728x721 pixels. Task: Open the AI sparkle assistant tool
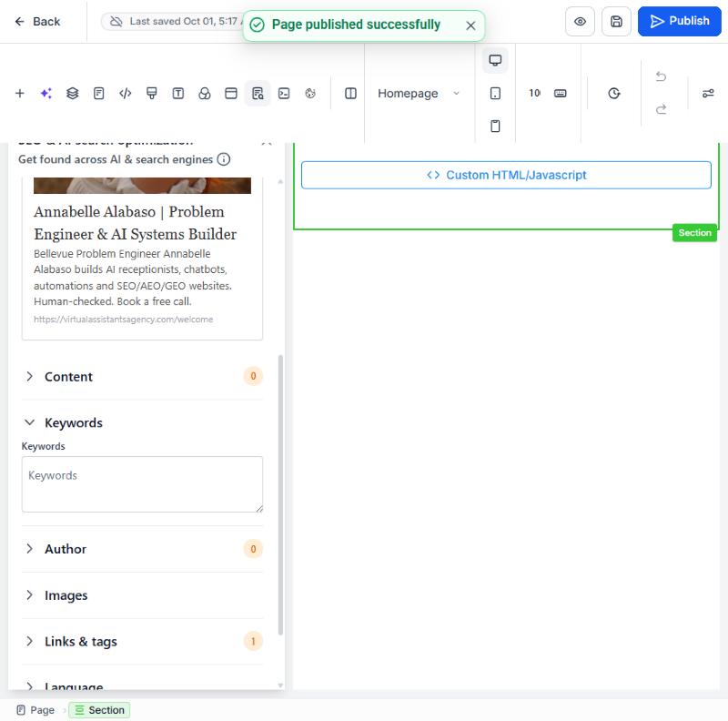[46, 94]
